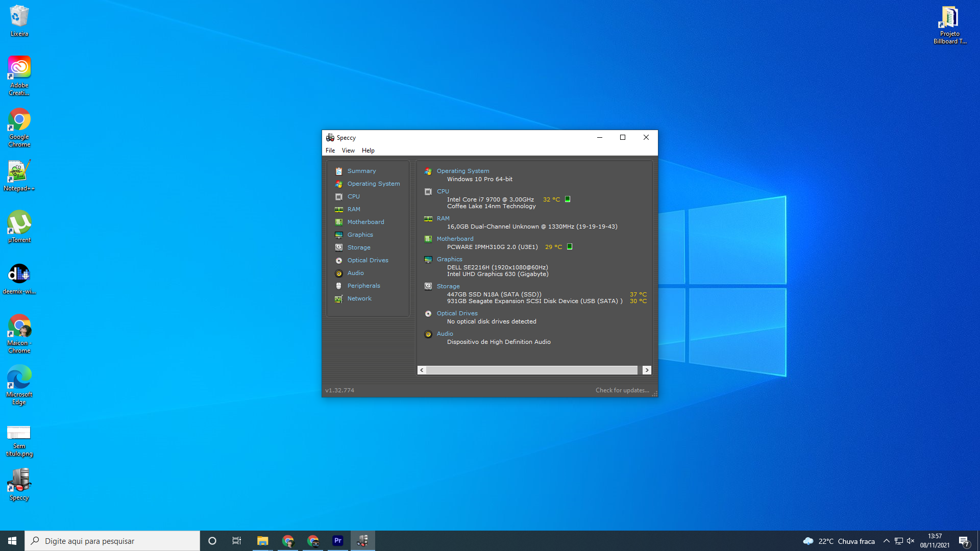
Task: Click the horizontal scrollbar right arrow
Action: 647,370
